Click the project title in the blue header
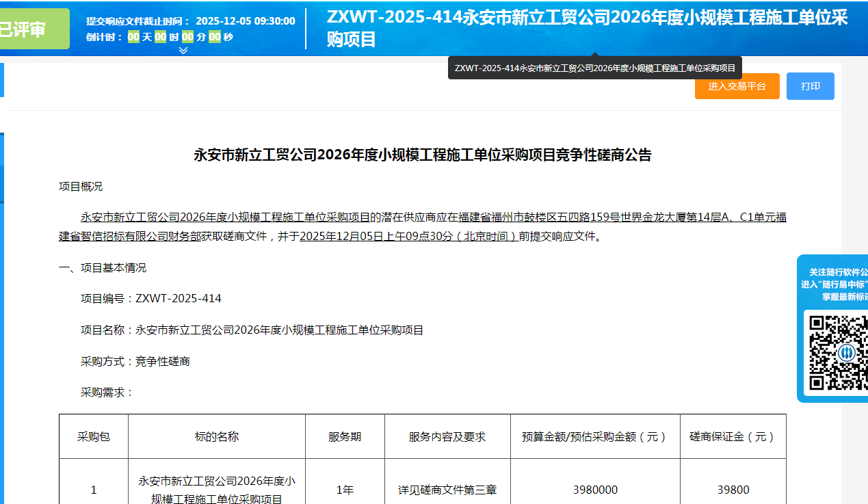This screenshot has width=868, height=504. [587, 28]
